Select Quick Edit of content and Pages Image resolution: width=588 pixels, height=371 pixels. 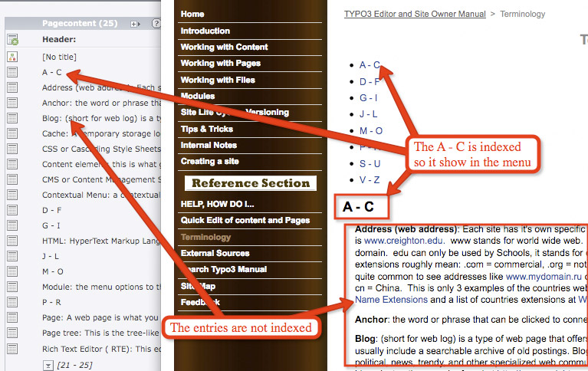click(x=245, y=220)
